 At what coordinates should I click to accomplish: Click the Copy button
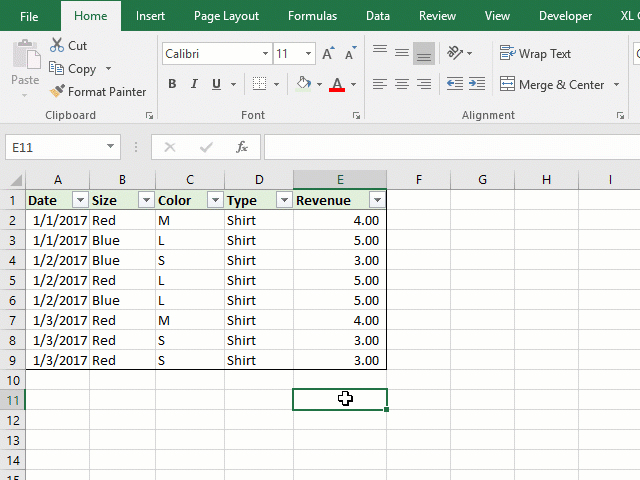click(74, 69)
